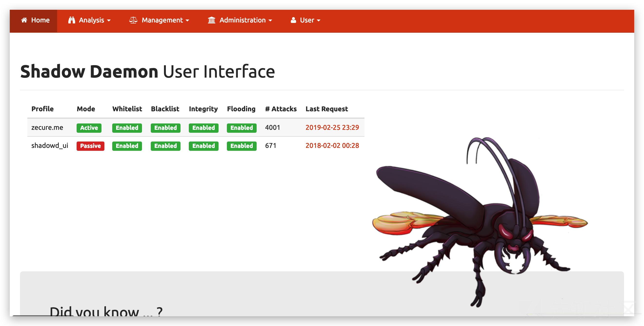
Task: Click the Analysis binoculars icon
Action: [71, 20]
